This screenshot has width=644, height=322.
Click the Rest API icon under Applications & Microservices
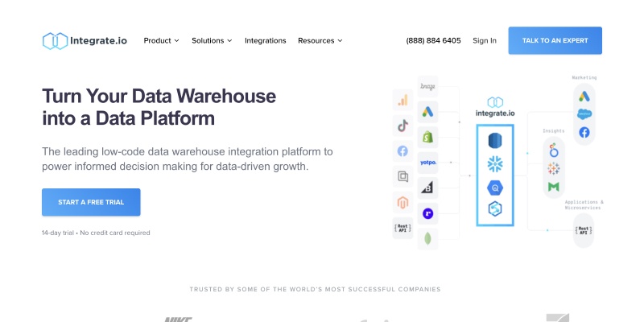(584, 231)
